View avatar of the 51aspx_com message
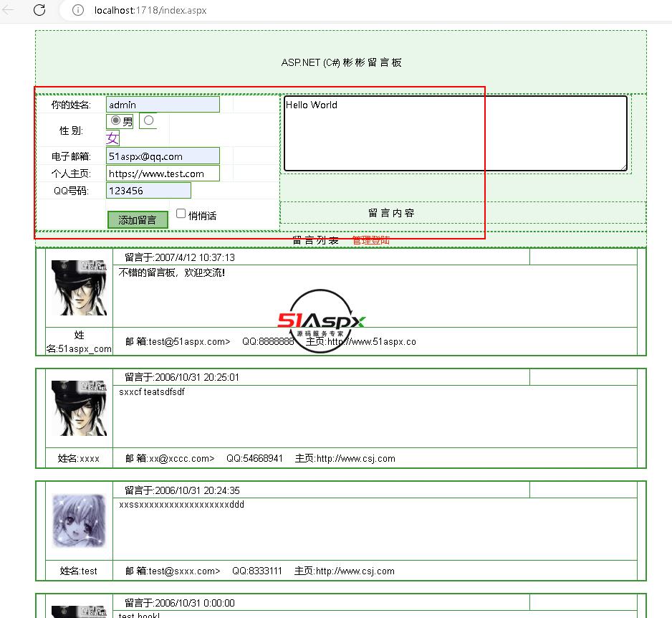The height and width of the screenshot is (618, 672). tap(79, 287)
